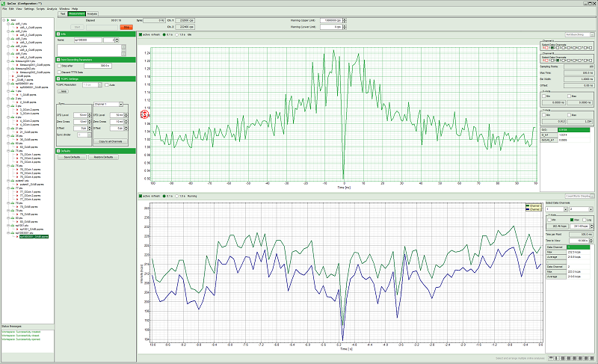Screen dimensions: 598x364
Task: Collapse the TCSPC Settings section header icon
Action: point(58,78)
